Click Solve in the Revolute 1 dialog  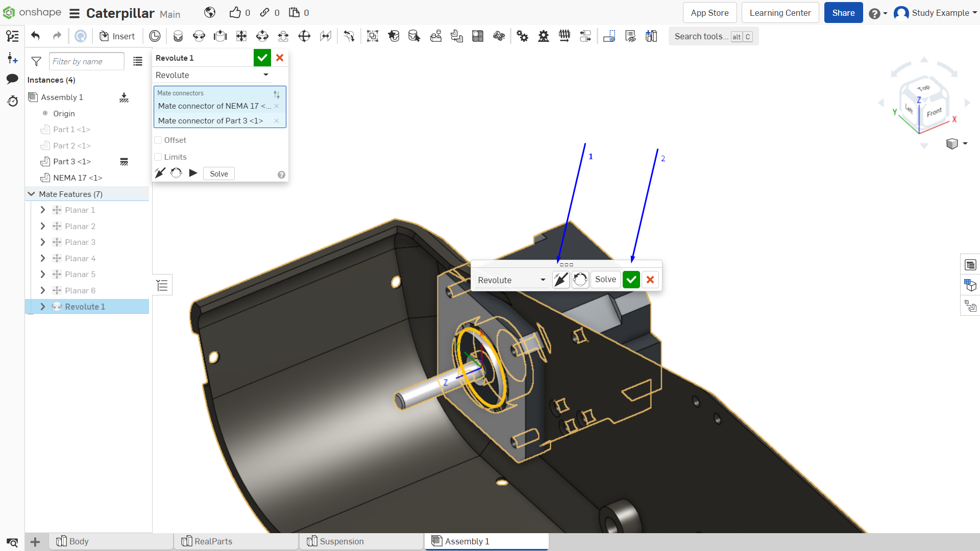219,174
